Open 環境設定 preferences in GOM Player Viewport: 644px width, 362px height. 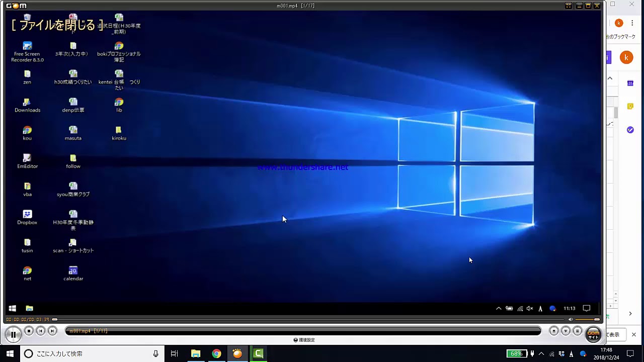[304, 340]
